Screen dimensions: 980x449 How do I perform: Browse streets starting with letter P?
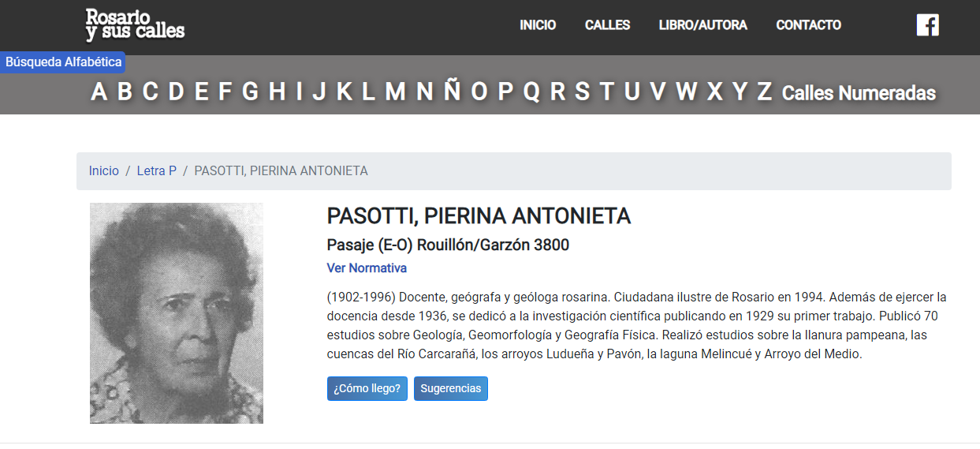click(x=505, y=92)
